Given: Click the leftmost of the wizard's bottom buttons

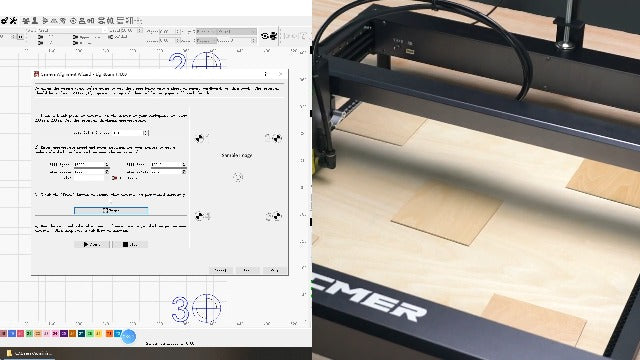Looking at the screenshot, I should [220, 270].
